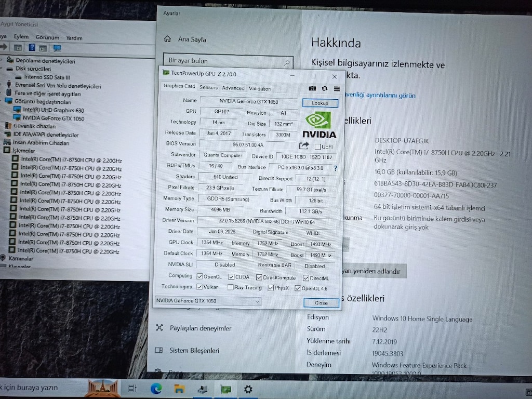Screen dimensions: 532x399
Task: Toggle the Vulkan checkbox
Action: coord(199,287)
